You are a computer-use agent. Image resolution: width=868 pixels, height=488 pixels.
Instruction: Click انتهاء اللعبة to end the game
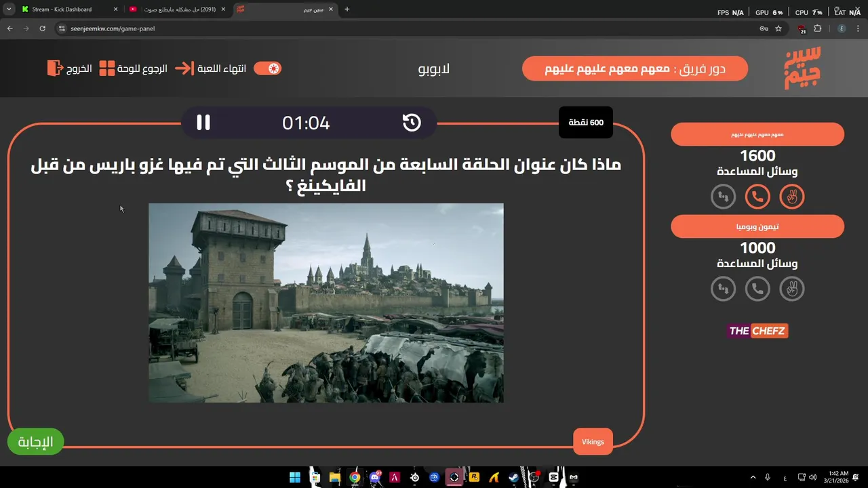point(211,68)
